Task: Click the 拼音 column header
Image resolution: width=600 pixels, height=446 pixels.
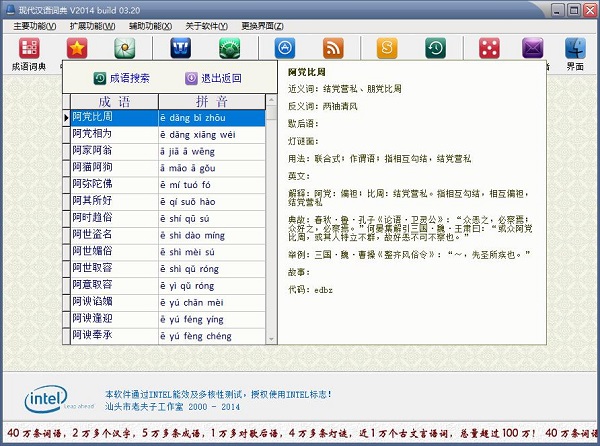Action: [211, 102]
